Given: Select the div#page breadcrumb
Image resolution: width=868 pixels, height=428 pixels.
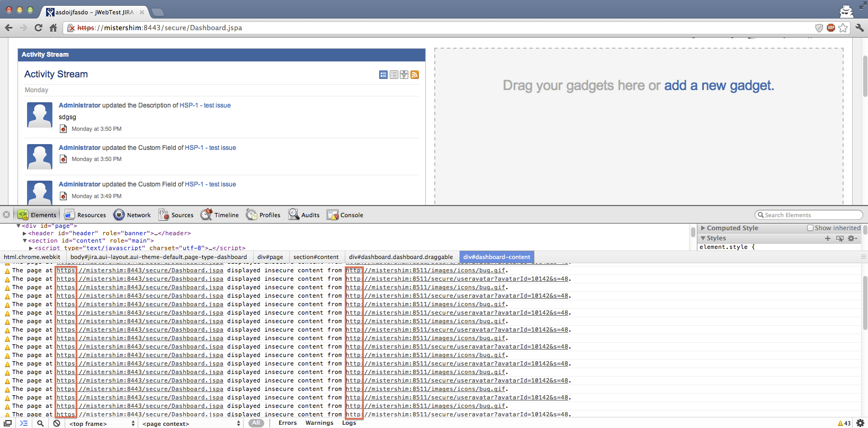Looking at the screenshot, I should pyautogui.click(x=270, y=257).
